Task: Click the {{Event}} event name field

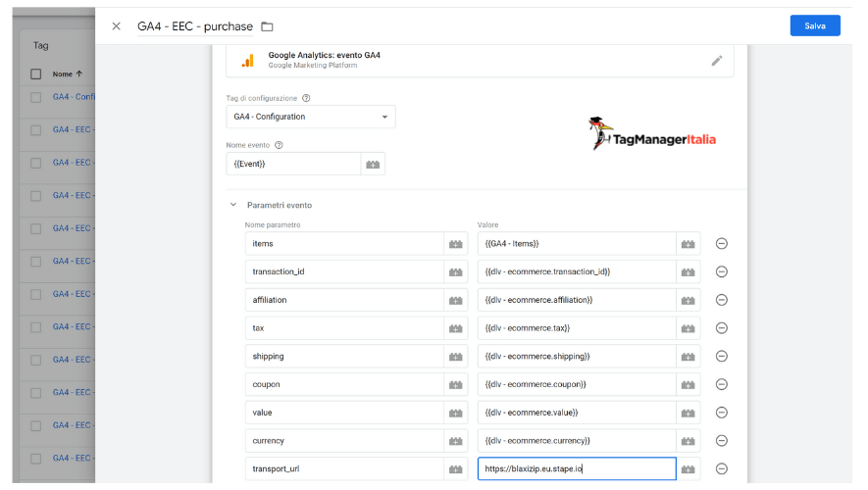Action: coord(293,164)
